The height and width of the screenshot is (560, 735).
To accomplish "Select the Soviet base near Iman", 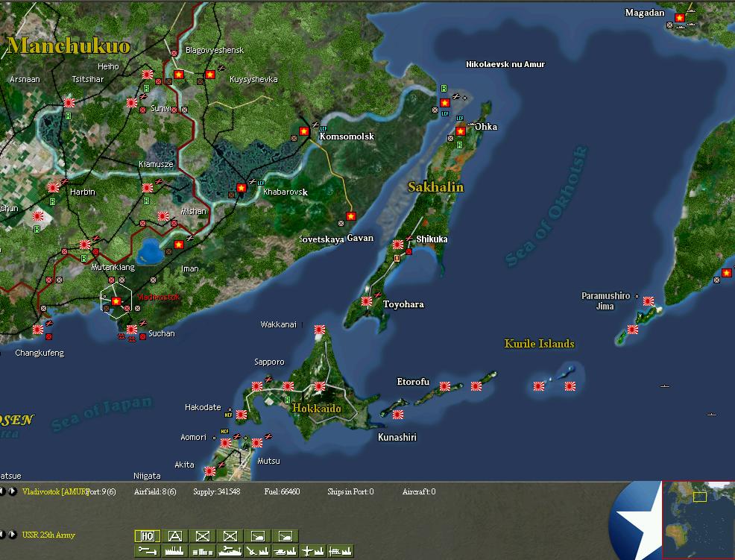I will pos(179,245).
